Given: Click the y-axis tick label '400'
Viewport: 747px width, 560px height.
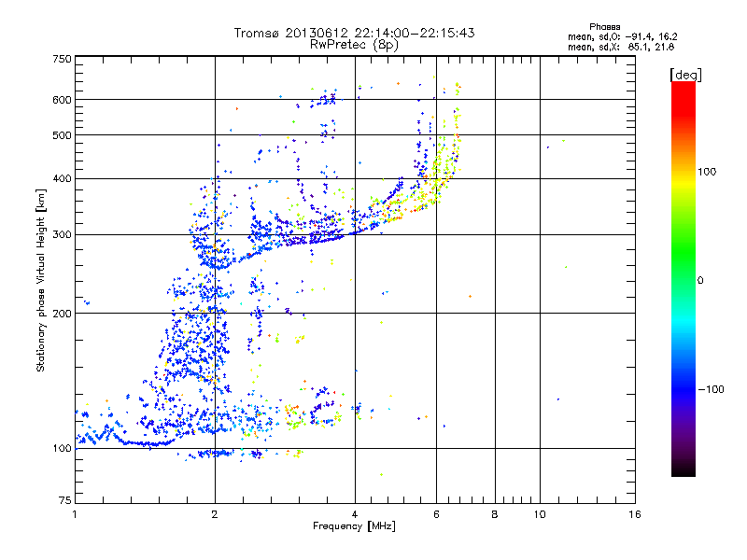Looking at the screenshot, I should [x=62, y=179].
